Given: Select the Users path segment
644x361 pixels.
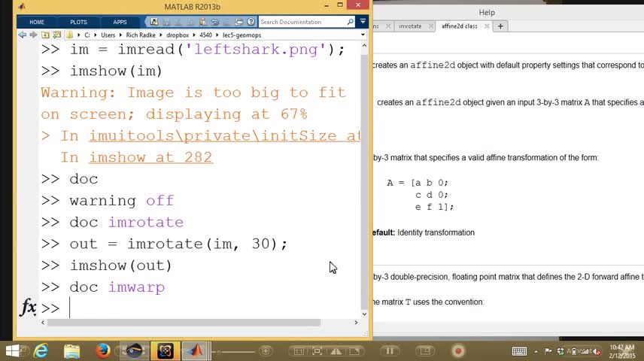Looking at the screenshot, I should tap(108, 35).
